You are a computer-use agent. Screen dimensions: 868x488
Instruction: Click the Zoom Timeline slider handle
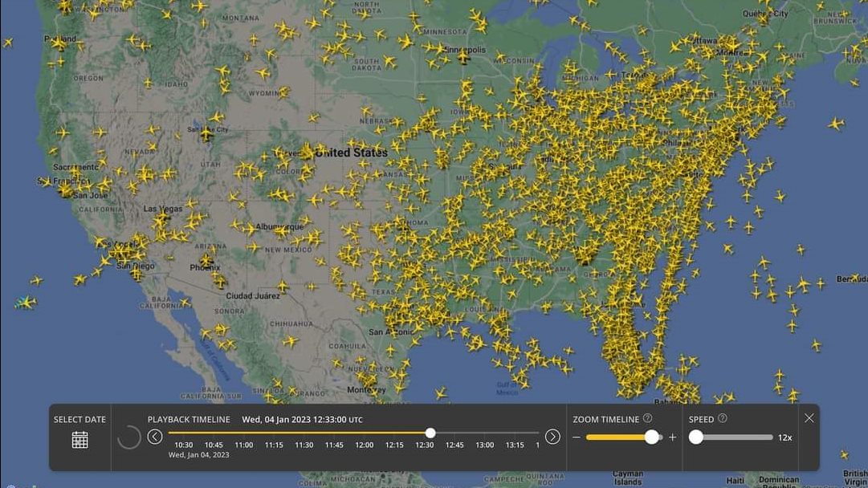(x=651, y=437)
